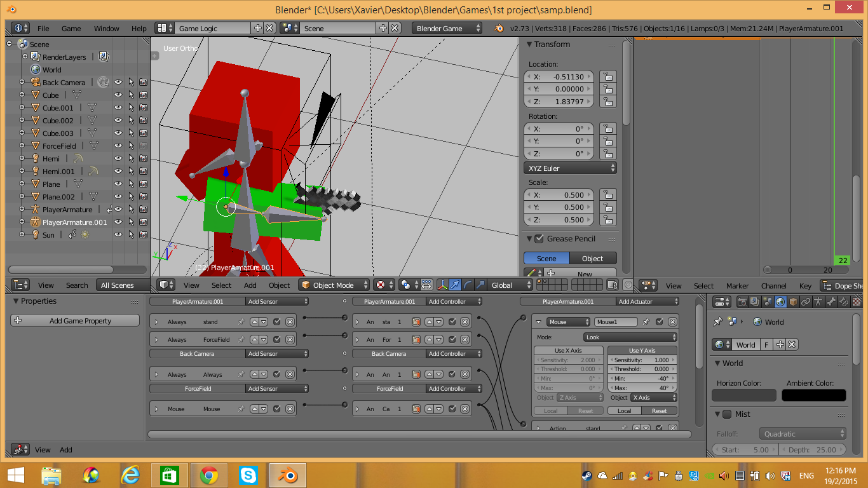Open the Constraints properties tab (chain link)
The width and height of the screenshot is (868, 488).
point(806,302)
